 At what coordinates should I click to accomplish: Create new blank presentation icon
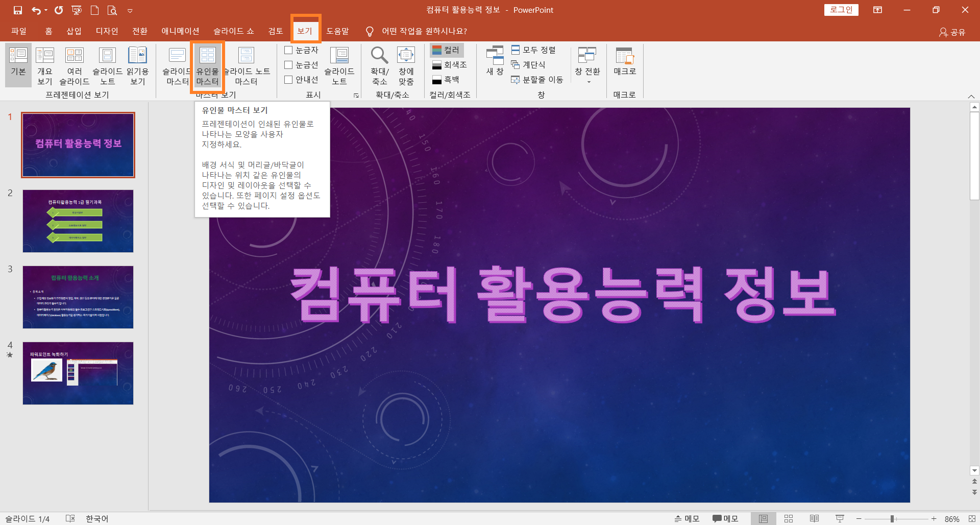coord(94,10)
